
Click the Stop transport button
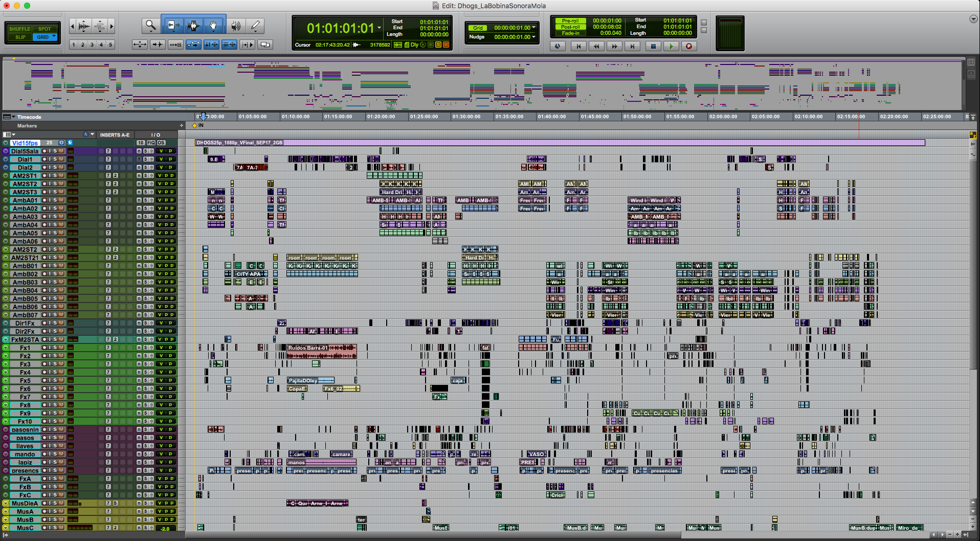point(653,46)
